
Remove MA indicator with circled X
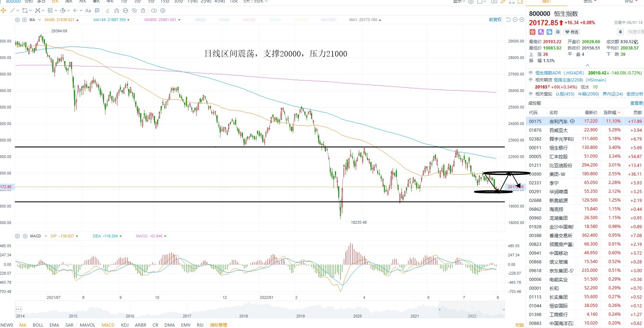point(24,20)
